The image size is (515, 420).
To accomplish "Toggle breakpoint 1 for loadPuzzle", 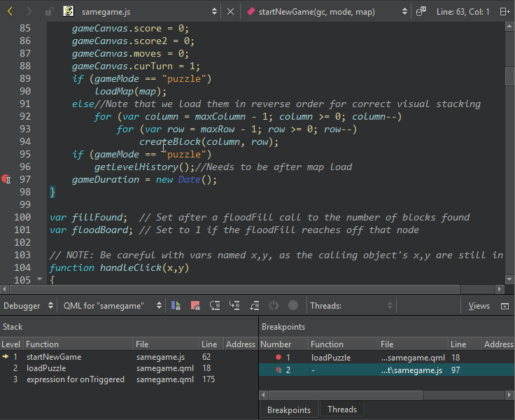I will (x=278, y=357).
